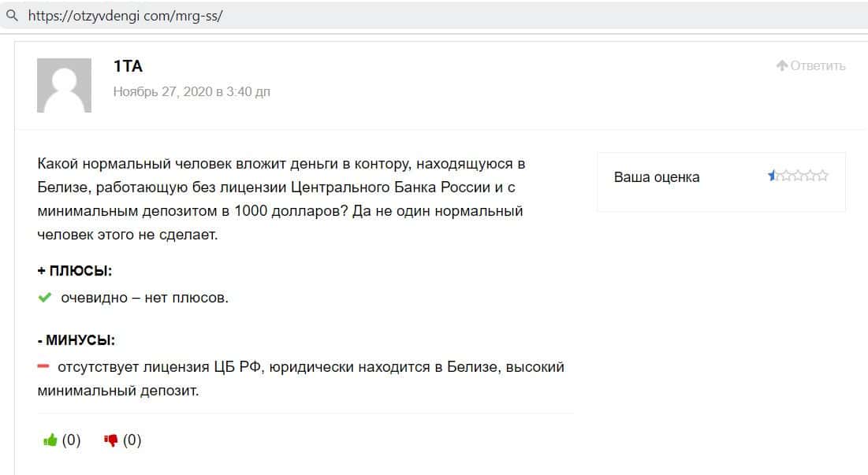This screenshot has width=868, height=475.
Task: Click the search magnifier icon in address bar
Action: (11, 15)
